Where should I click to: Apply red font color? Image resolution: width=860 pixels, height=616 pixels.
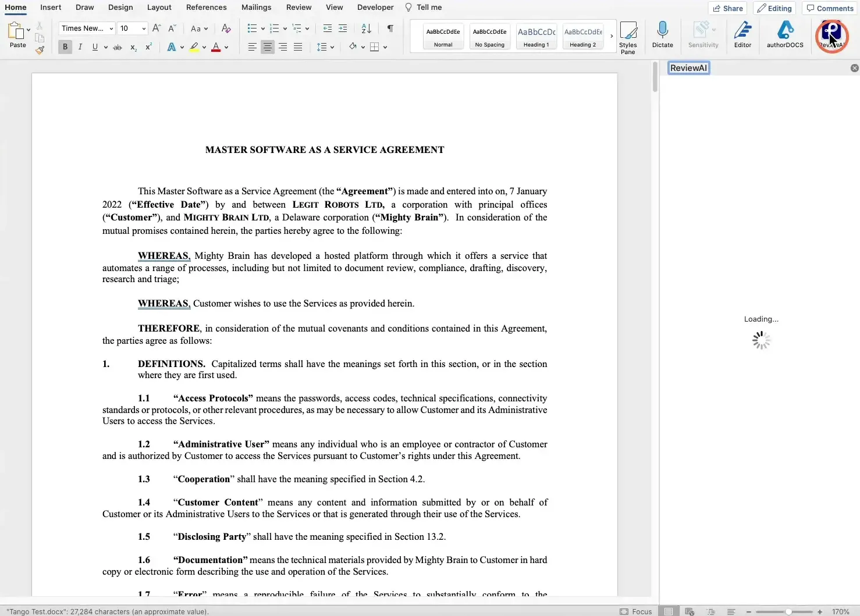point(216,47)
